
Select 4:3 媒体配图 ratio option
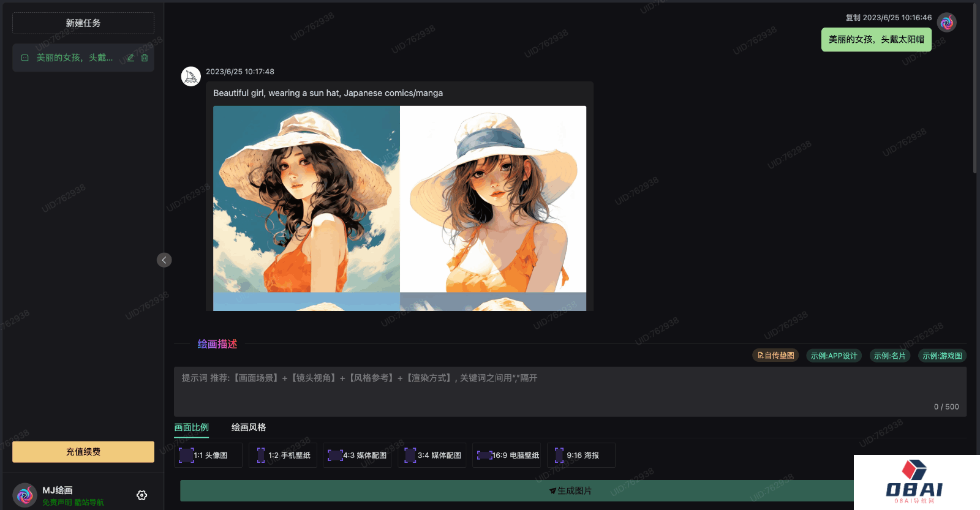(x=358, y=456)
